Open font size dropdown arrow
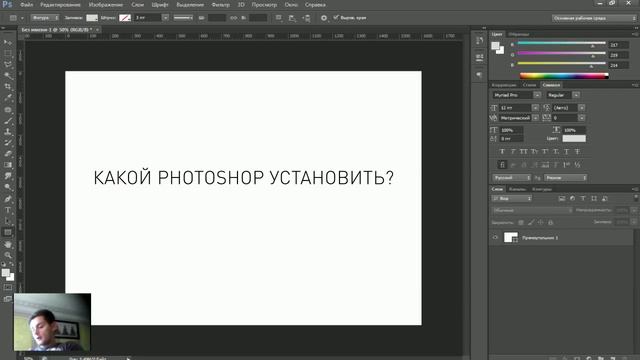640x360 pixels. point(536,108)
